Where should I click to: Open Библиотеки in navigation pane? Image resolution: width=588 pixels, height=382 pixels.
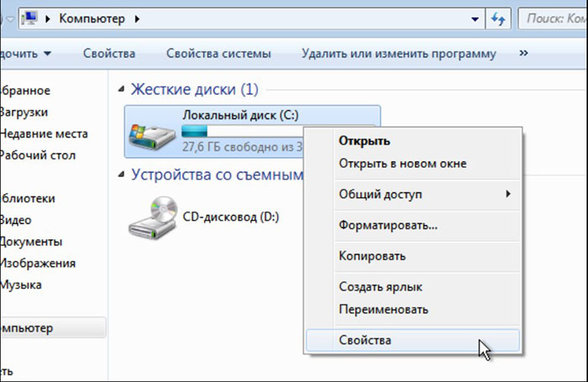click(28, 198)
